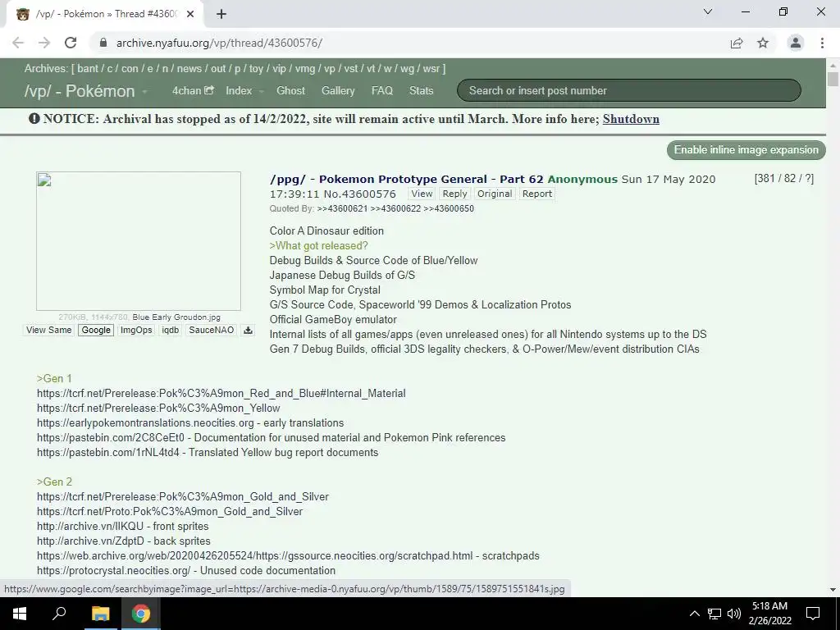Show hidden system tray icons

click(x=694, y=614)
